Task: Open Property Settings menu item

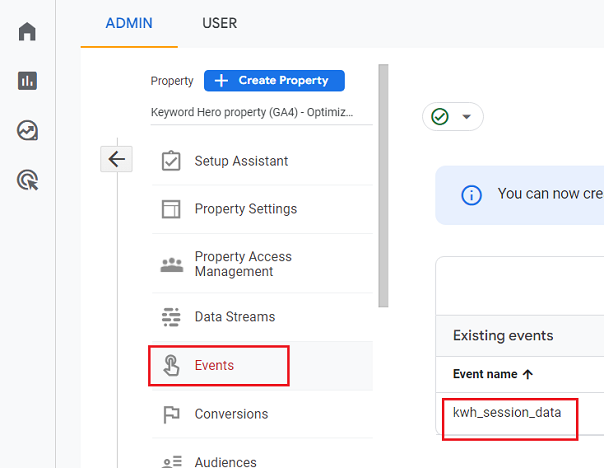Action: point(262,209)
